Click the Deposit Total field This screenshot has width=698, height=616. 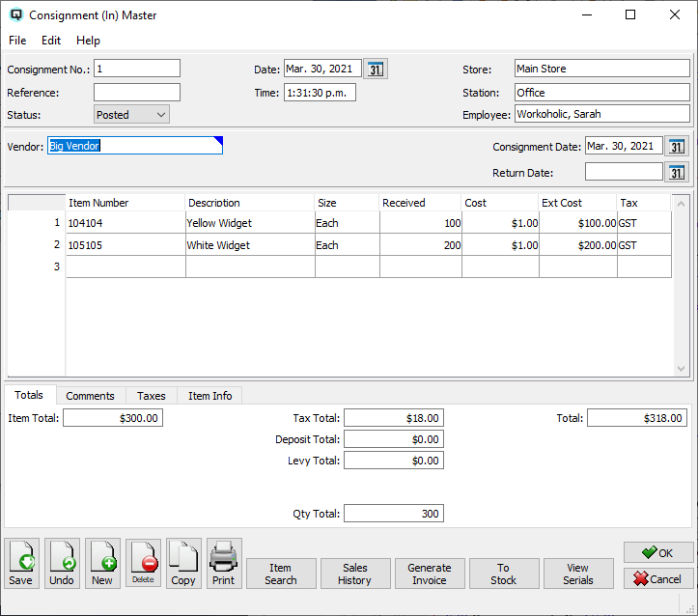click(x=394, y=439)
